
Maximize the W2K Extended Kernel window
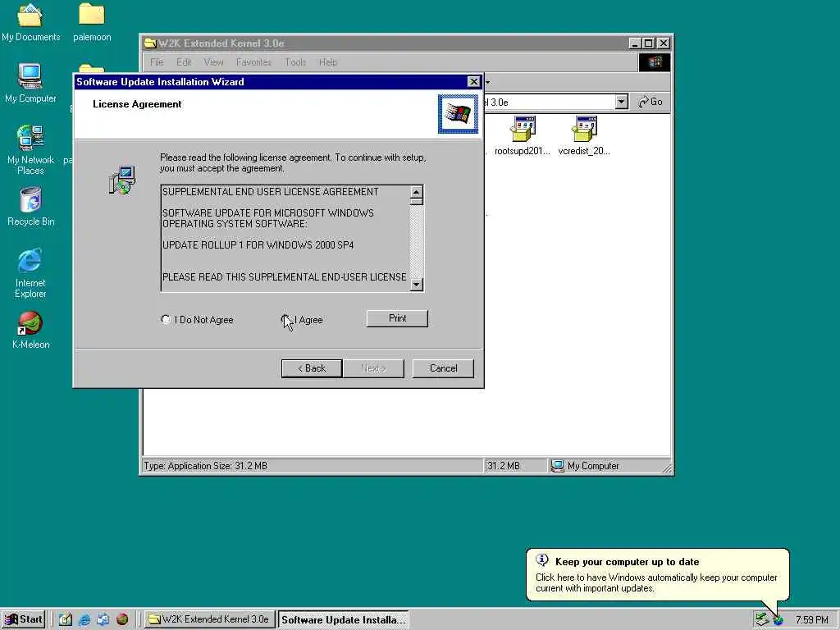[x=648, y=43]
